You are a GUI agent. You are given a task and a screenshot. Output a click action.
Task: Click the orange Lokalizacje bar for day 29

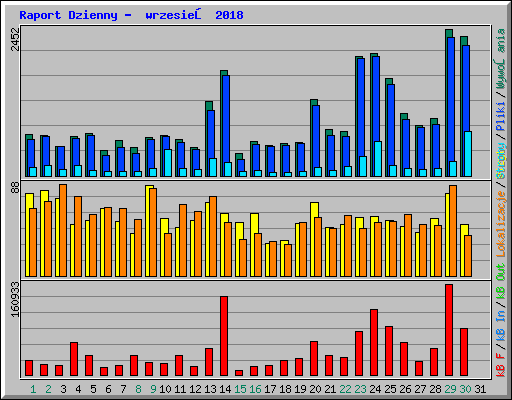[x=453, y=231]
